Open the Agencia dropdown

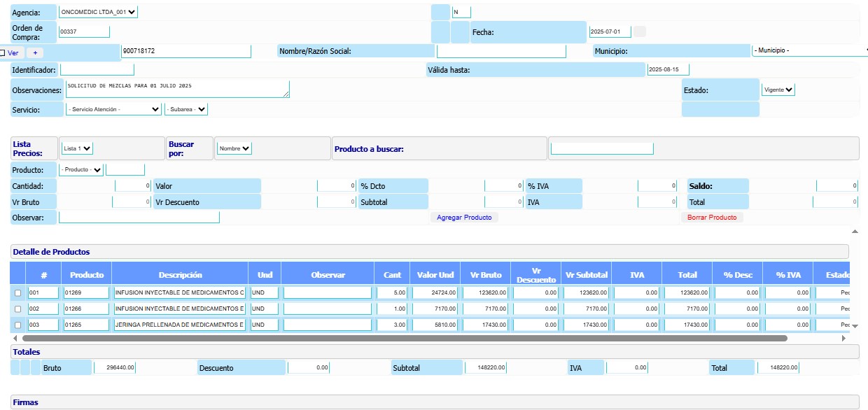coord(99,12)
